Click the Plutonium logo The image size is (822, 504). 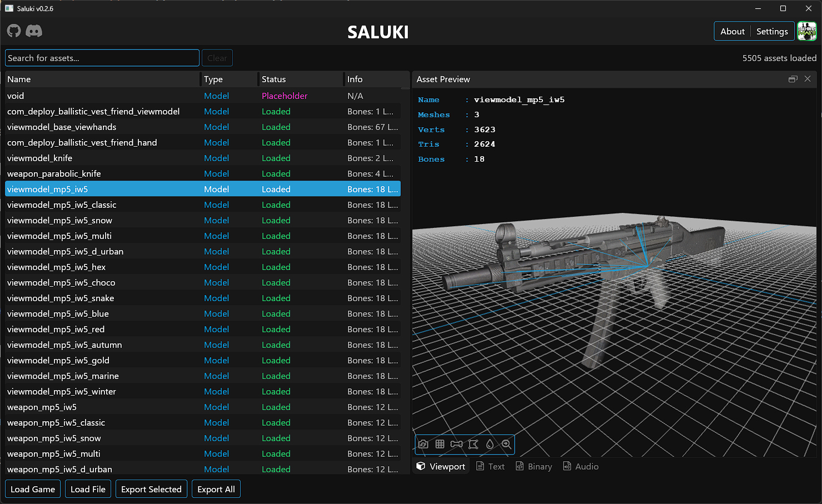(x=806, y=31)
